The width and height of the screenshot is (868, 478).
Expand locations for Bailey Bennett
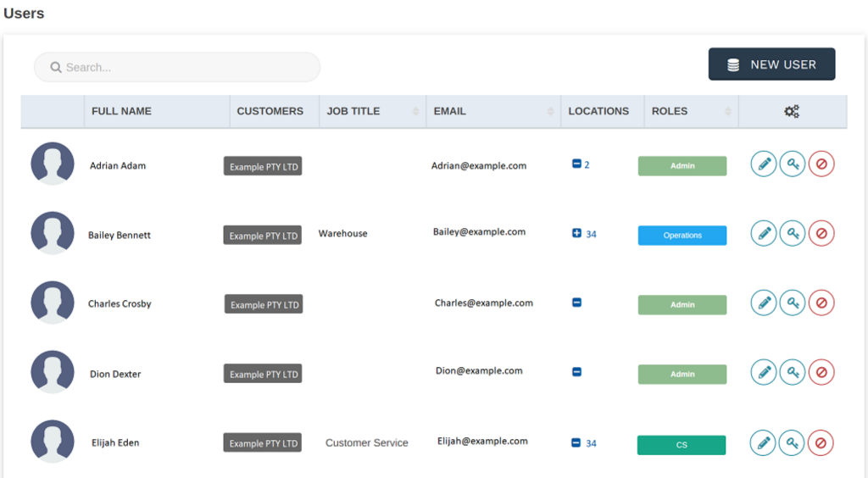tap(576, 233)
